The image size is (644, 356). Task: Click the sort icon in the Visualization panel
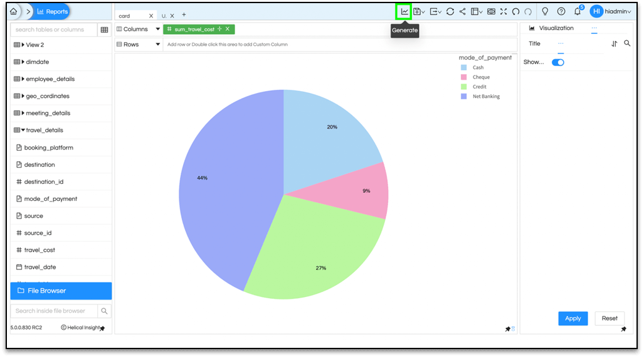(x=615, y=43)
